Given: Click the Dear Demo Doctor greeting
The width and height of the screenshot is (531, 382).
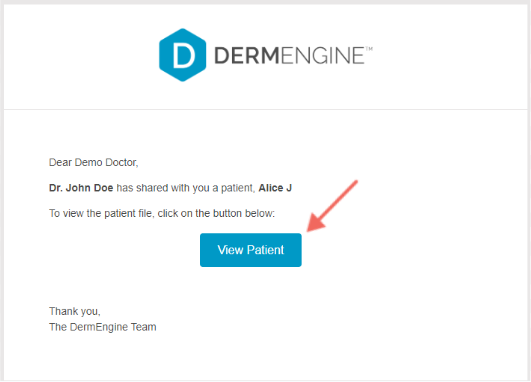Looking at the screenshot, I should click(x=94, y=163).
